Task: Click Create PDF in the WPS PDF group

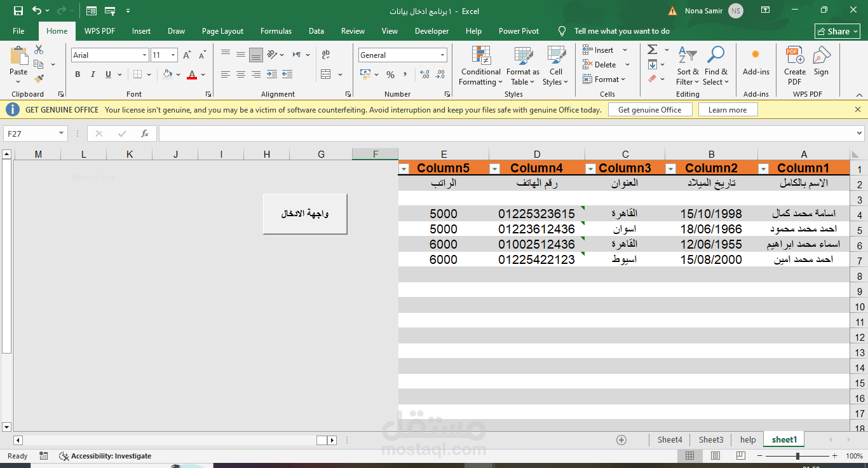Action: pos(794,65)
